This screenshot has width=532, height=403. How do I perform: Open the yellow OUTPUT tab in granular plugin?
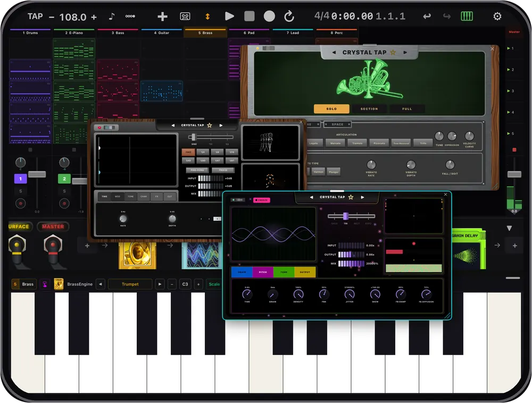click(x=305, y=272)
